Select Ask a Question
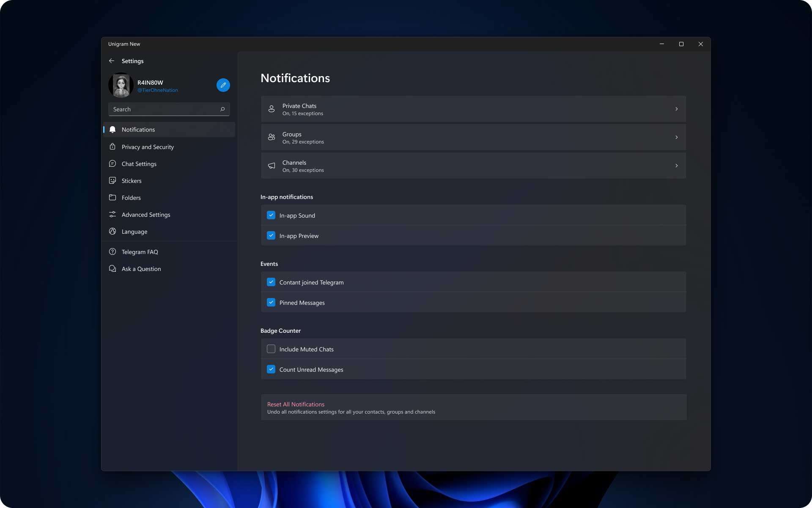 (x=169, y=269)
